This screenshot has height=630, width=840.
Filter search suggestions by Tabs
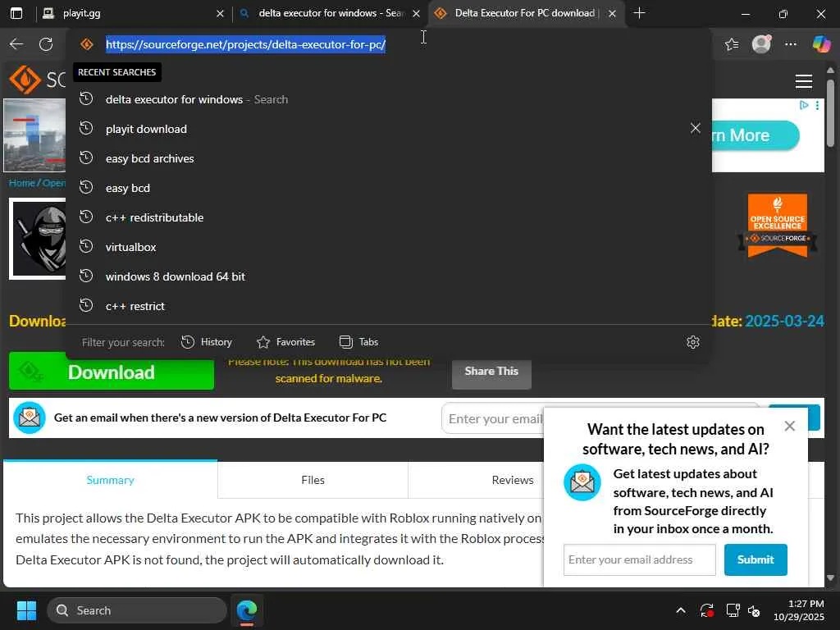tap(358, 342)
